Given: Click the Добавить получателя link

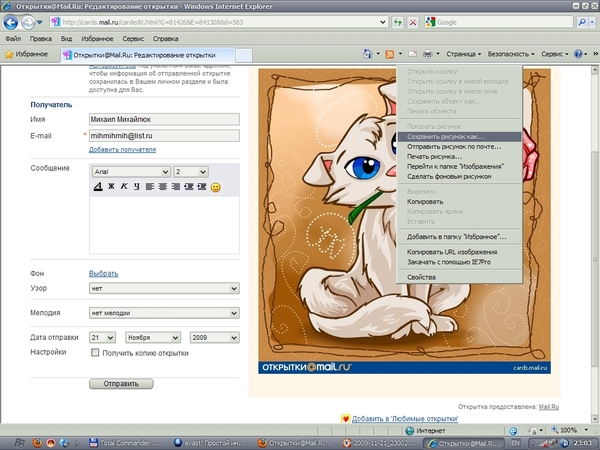Looking at the screenshot, I should coord(122,150).
